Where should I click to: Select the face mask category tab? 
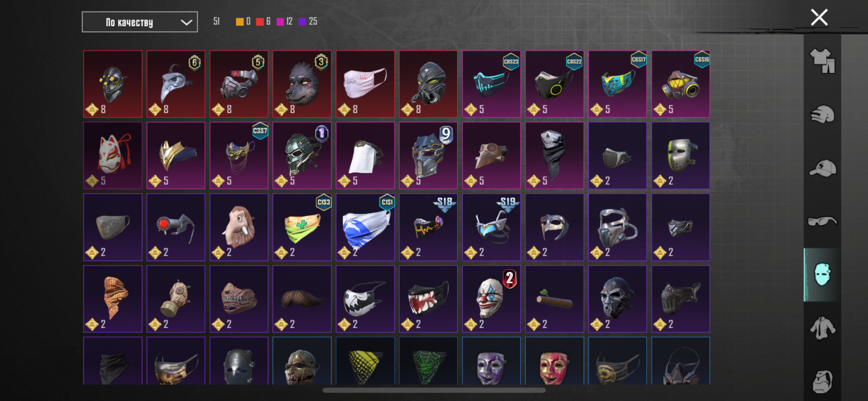(x=822, y=275)
